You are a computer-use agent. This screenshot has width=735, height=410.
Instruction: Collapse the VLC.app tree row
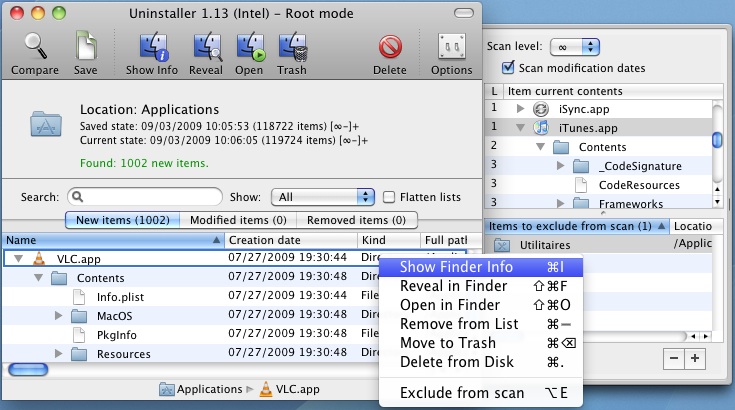pyautogui.click(x=18, y=258)
